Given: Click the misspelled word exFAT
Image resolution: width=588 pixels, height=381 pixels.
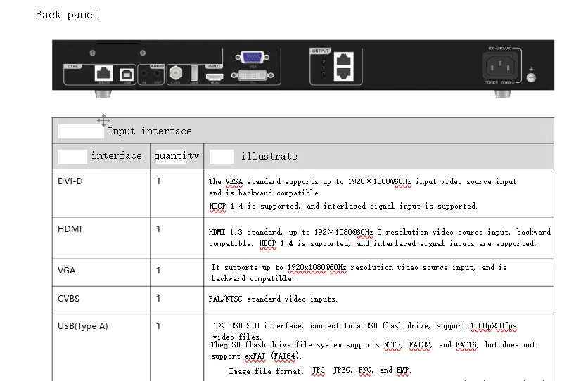Looking at the screenshot, I should [x=255, y=356].
